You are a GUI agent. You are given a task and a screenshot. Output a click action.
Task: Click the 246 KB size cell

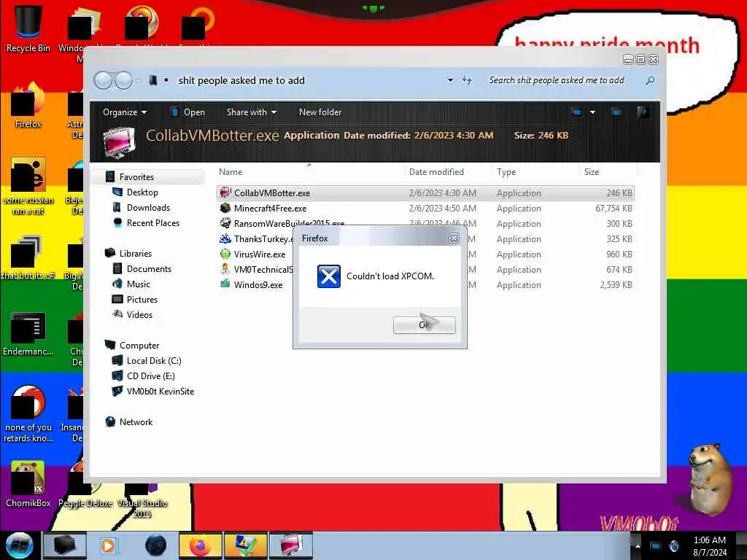619,192
